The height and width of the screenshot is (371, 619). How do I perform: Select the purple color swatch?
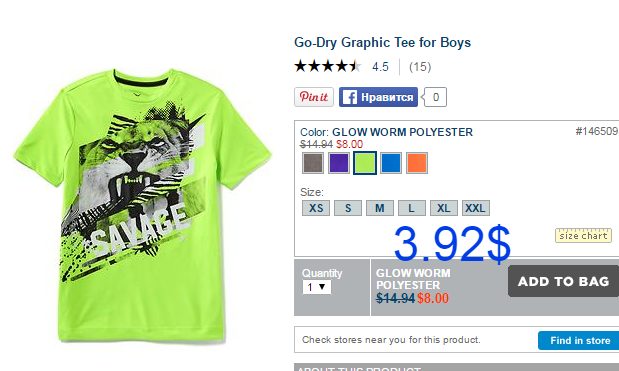click(339, 163)
